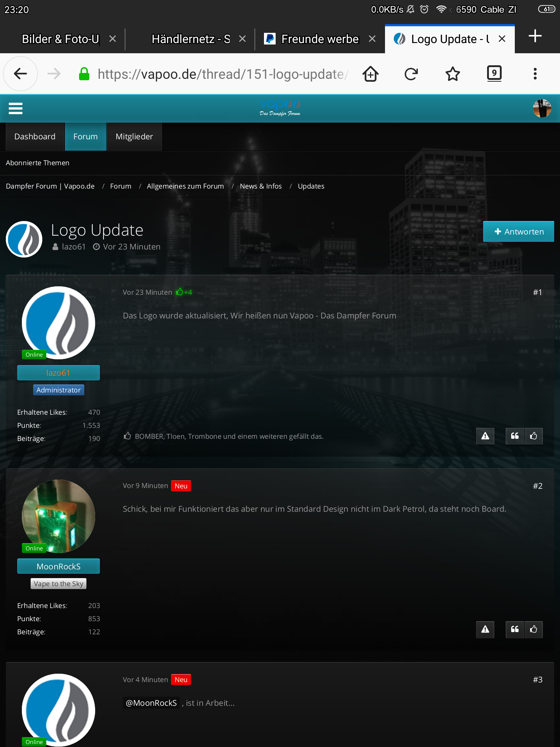The image size is (560, 747).
Task: Open the hamburger navigation menu
Action: tap(15, 108)
